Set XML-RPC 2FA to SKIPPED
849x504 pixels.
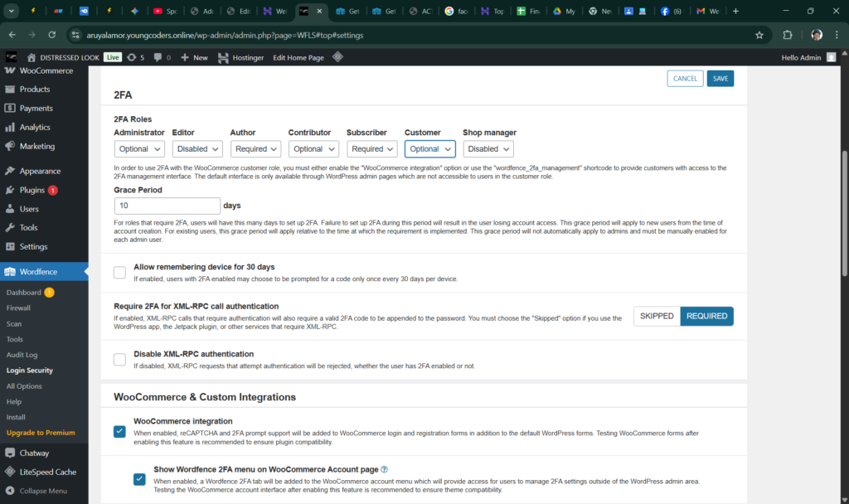[x=657, y=316]
